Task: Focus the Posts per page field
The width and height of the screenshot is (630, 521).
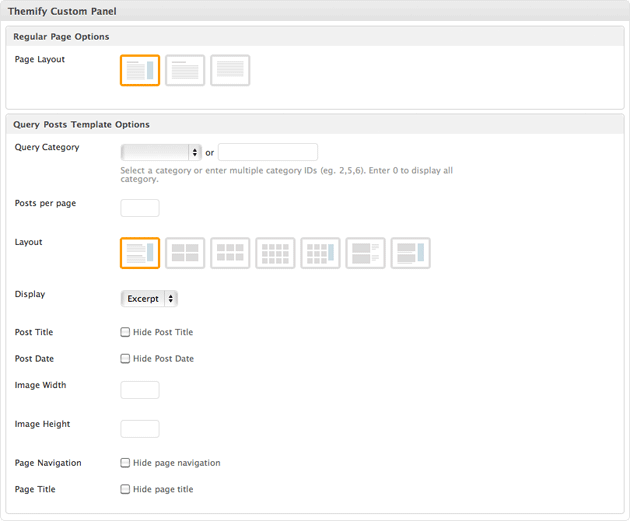Action: point(140,208)
